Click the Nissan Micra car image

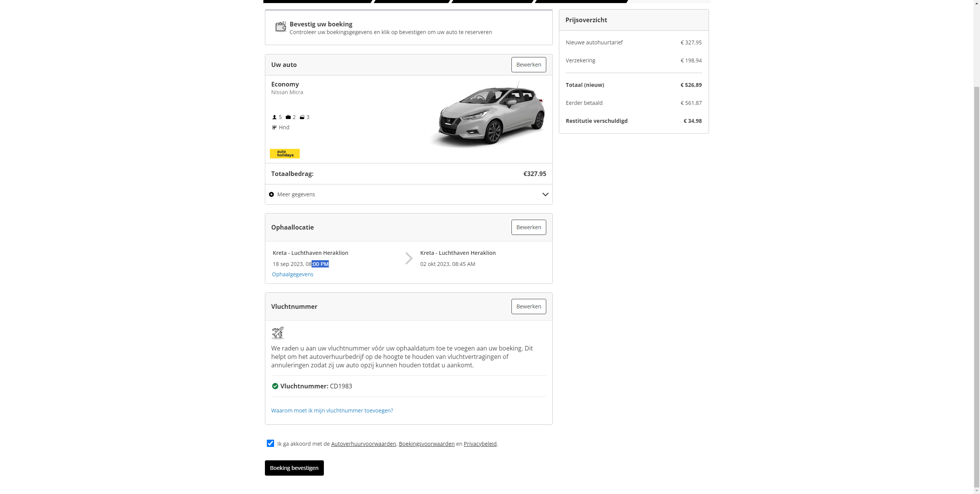488,114
